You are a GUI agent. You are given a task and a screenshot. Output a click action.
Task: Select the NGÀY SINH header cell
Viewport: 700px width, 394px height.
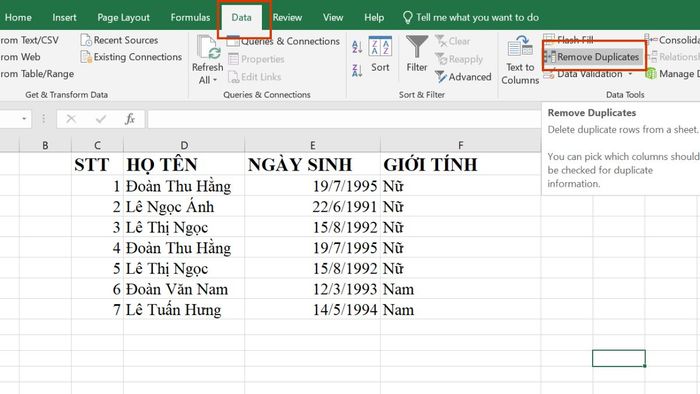312,165
